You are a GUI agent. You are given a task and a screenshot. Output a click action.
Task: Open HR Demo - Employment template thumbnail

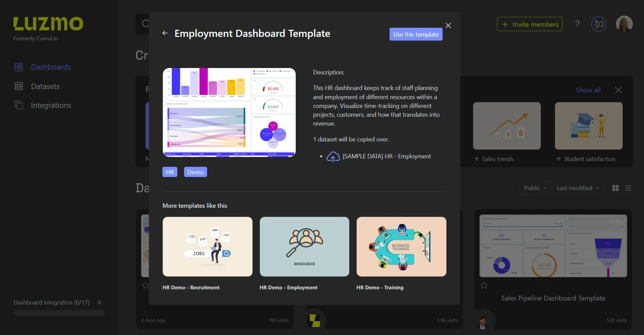click(305, 247)
